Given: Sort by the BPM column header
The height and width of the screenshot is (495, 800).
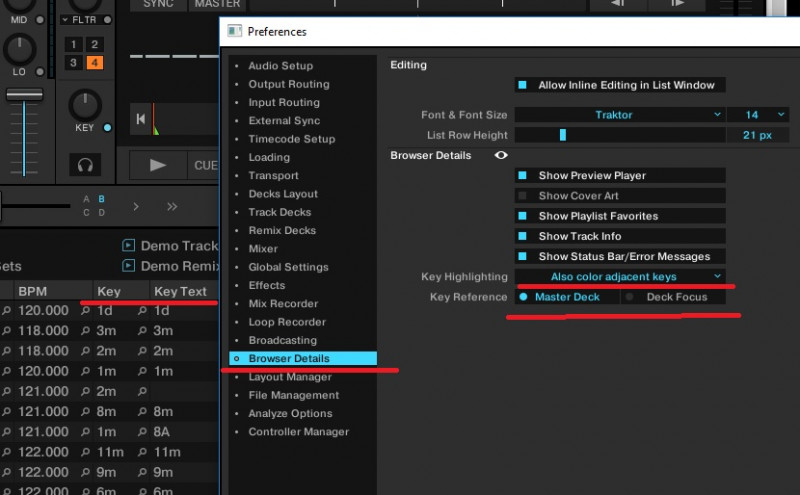Looking at the screenshot, I should (33, 291).
